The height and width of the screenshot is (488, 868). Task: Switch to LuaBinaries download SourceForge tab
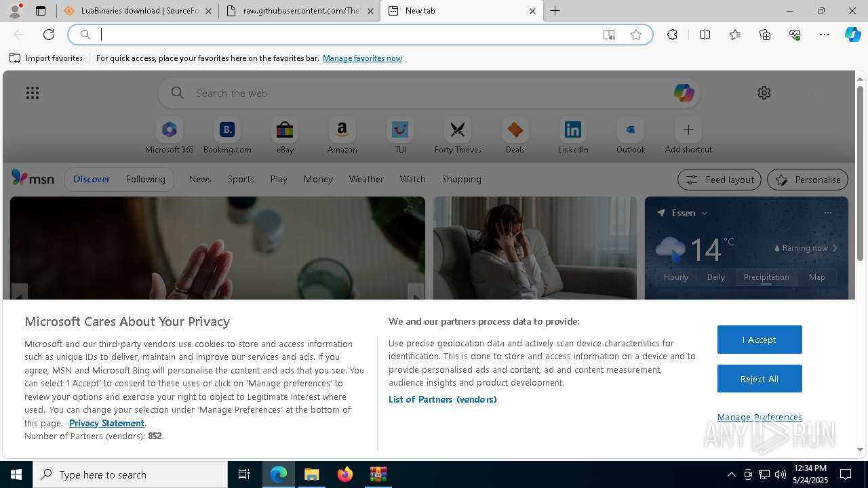pyautogui.click(x=139, y=11)
